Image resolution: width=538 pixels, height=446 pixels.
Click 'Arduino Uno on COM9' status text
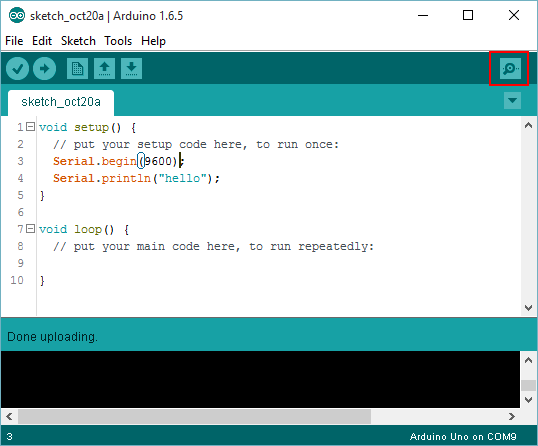(x=463, y=436)
